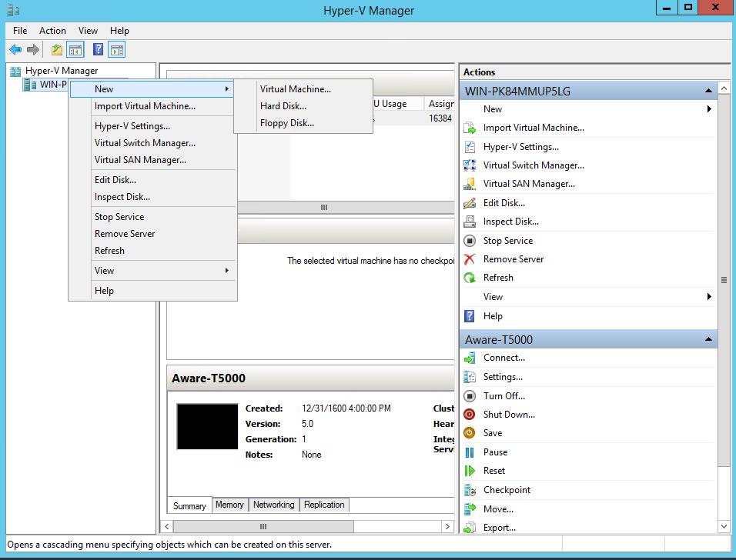The width and height of the screenshot is (736, 560).
Task: Click the black Aware-T5000 VM thumbnail
Action: tap(207, 426)
